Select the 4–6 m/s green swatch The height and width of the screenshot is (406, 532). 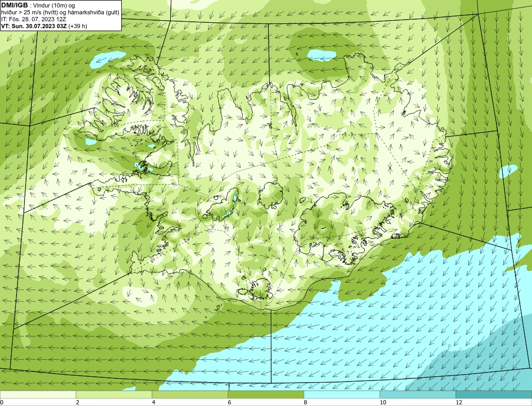click(190, 394)
